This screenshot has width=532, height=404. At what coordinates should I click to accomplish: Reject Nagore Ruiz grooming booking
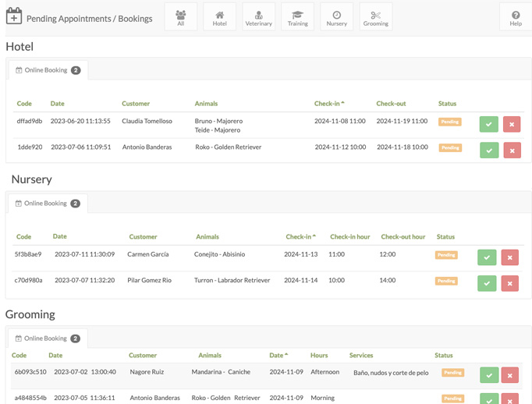tap(509, 375)
